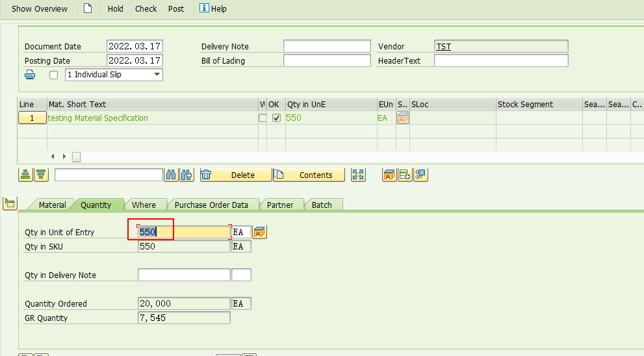Screen dimensions: 644x356
Task: Click the Qty in UnE column header
Action: point(331,105)
